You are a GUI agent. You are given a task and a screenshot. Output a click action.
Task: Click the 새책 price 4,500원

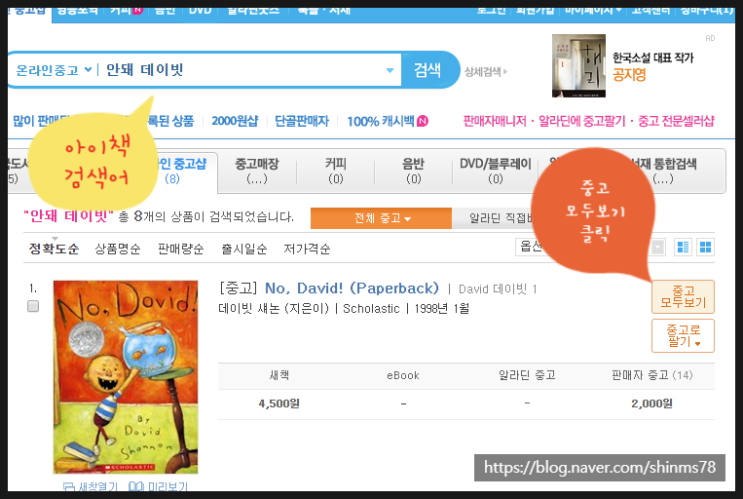coord(279,404)
